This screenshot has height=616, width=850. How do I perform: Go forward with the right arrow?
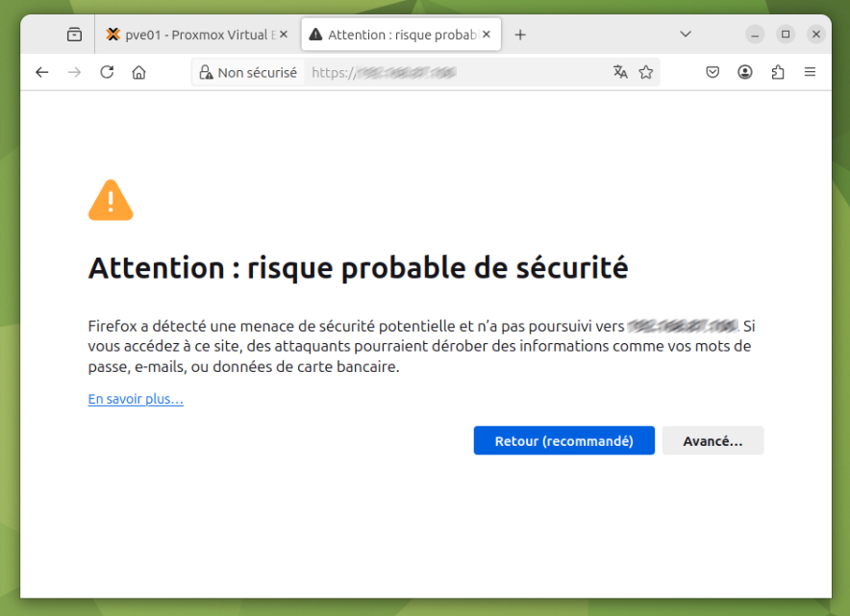click(x=74, y=72)
